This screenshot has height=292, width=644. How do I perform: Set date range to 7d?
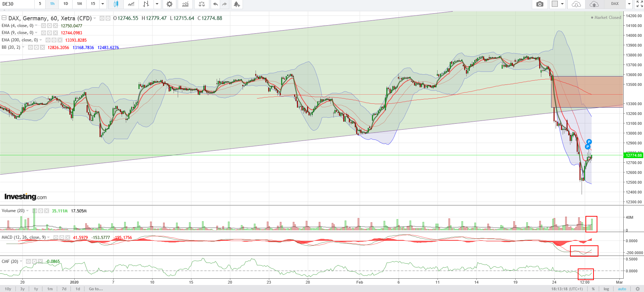click(64, 289)
